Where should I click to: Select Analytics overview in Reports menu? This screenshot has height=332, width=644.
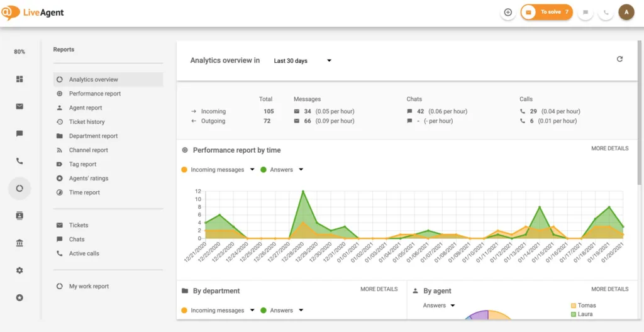point(108,80)
